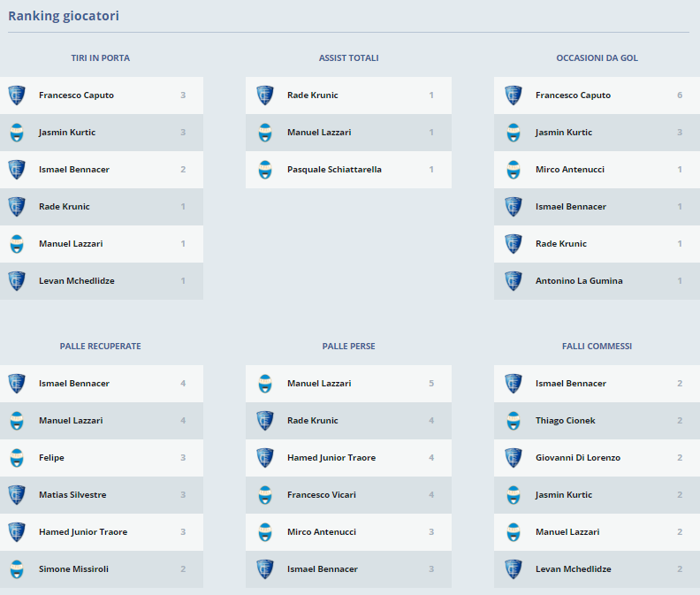
Task: Click the Ranking giocatori title
Action: [64, 16]
